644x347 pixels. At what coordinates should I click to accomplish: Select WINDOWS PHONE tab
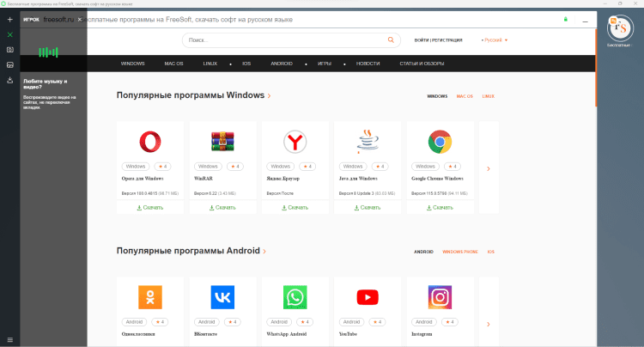pyautogui.click(x=460, y=252)
